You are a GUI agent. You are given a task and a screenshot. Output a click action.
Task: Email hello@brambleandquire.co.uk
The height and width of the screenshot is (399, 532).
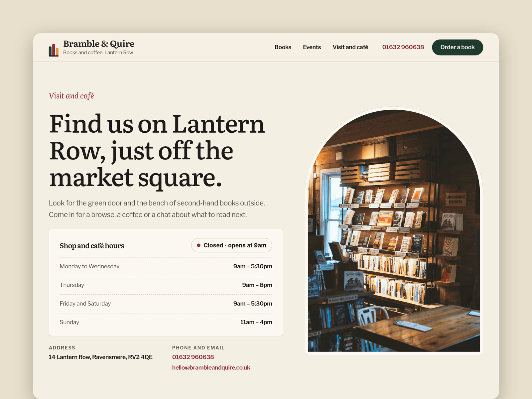(x=211, y=368)
